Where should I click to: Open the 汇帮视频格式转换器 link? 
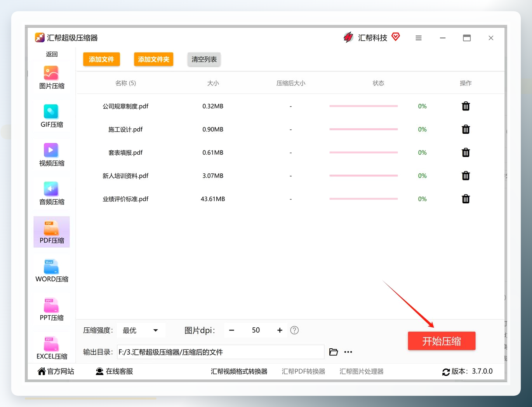(239, 371)
